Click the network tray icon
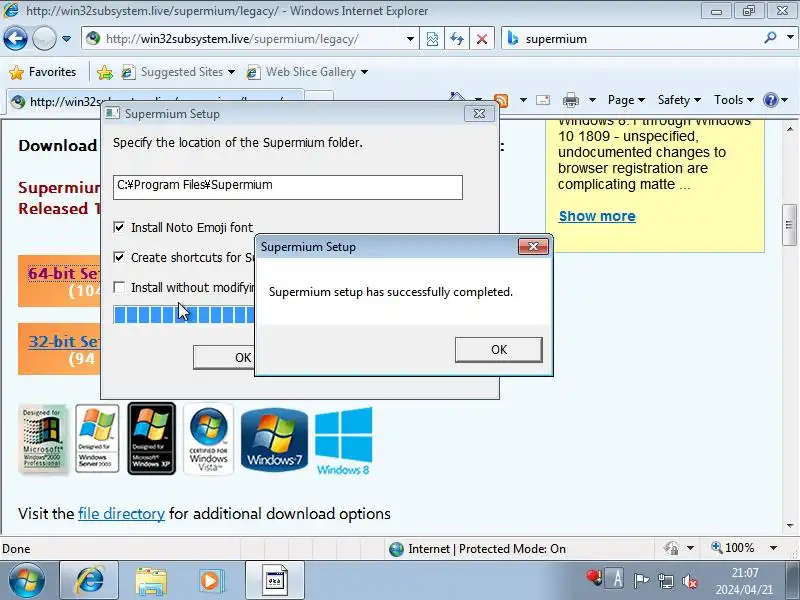 [x=665, y=580]
